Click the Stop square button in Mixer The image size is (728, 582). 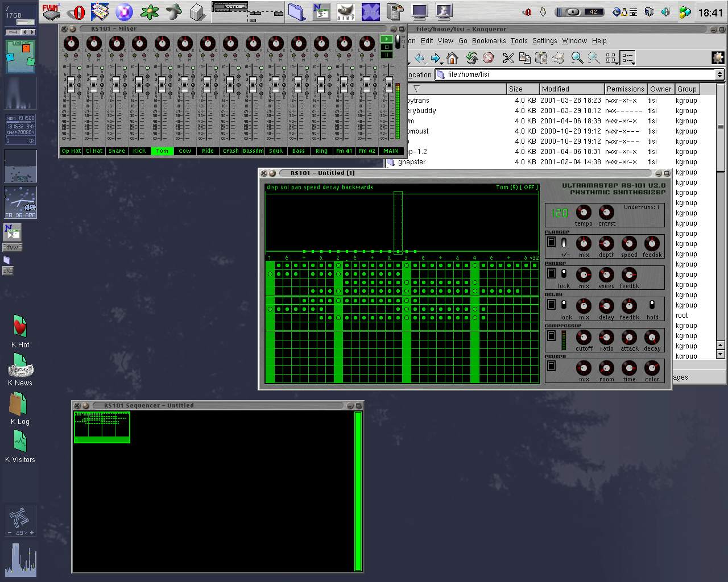coord(386,47)
